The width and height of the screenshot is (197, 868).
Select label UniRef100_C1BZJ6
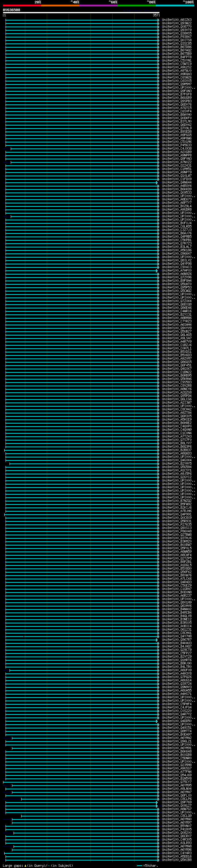[176, 345]
